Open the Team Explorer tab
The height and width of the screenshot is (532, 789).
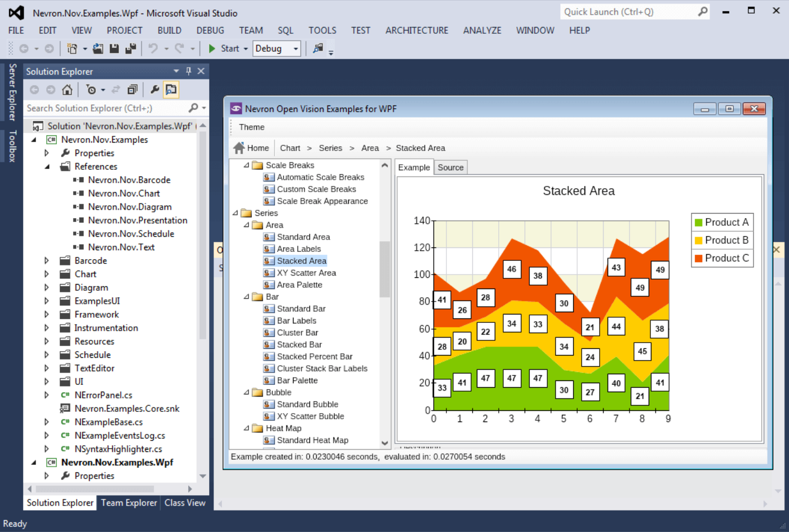click(x=129, y=503)
